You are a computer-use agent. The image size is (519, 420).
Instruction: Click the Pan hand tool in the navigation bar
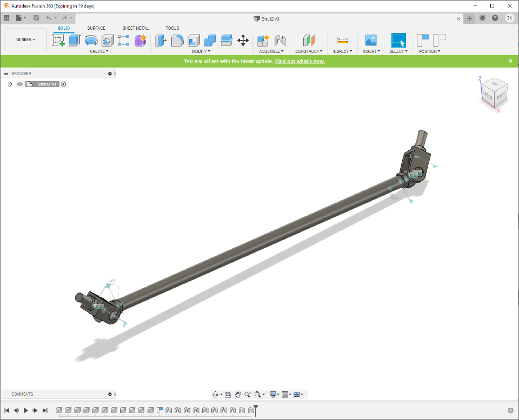coord(238,395)
